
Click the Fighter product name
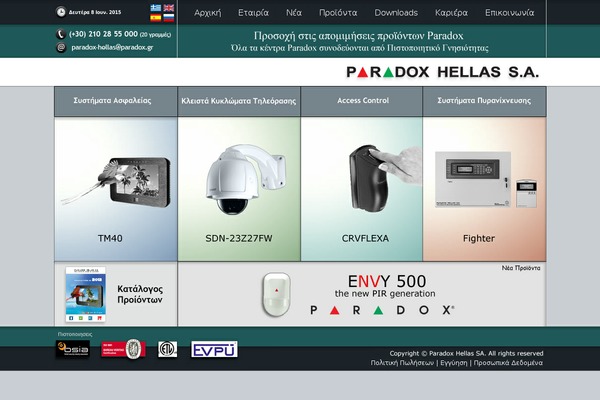tap(479, 238)
